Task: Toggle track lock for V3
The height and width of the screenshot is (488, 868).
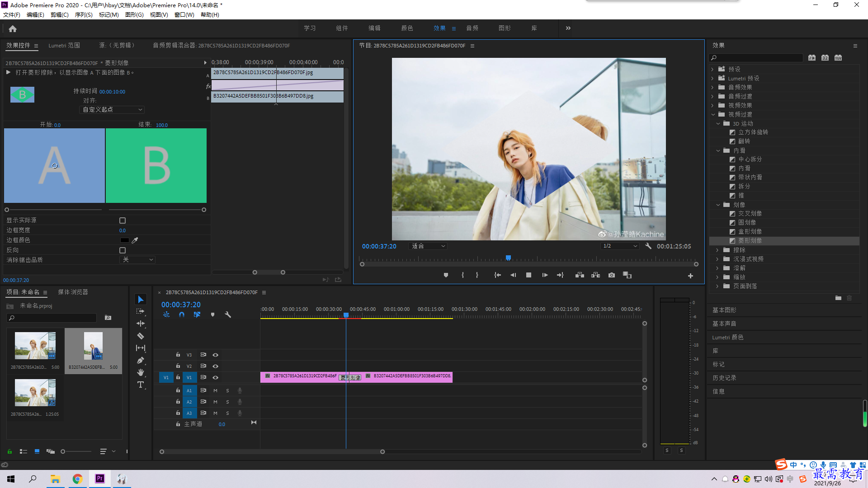Action: (178, 355)
